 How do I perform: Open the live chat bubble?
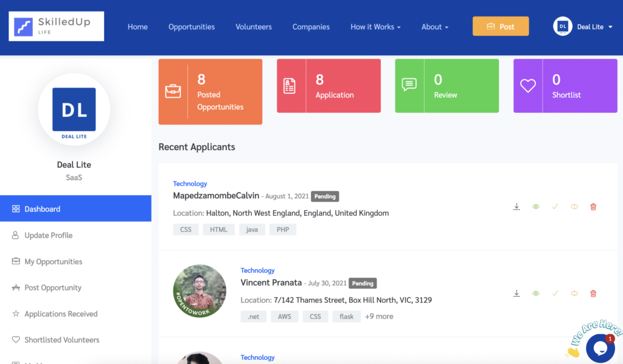click(x=600, y=348)
